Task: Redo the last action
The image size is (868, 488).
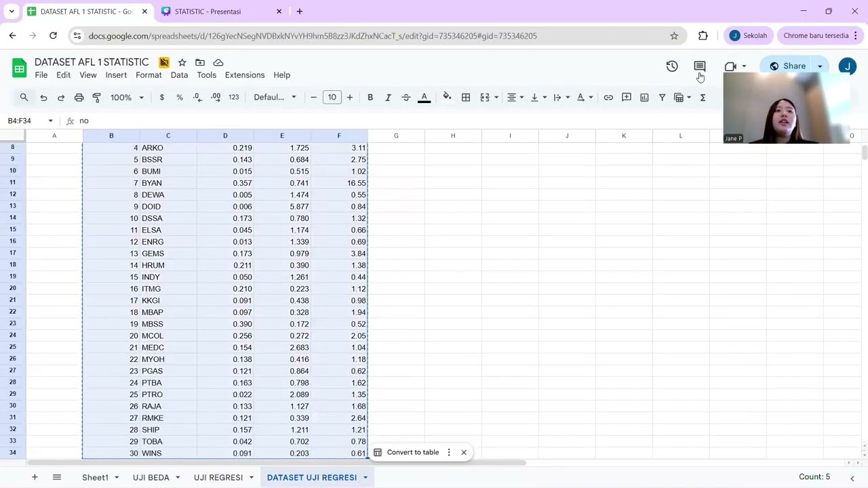Action: [x=61, y=98]
